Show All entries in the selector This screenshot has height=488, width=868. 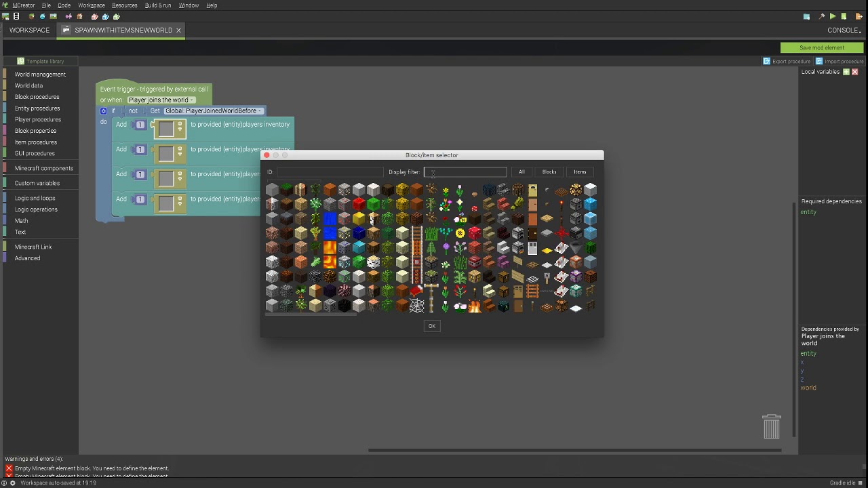pyautogui.click(x=521, y=172)
